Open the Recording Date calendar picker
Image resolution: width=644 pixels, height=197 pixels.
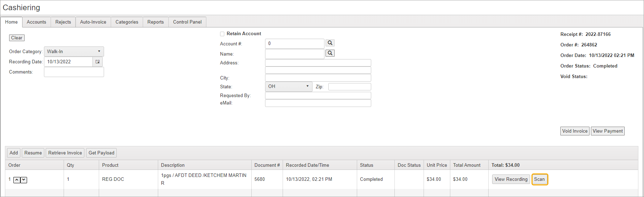point(97,62)
